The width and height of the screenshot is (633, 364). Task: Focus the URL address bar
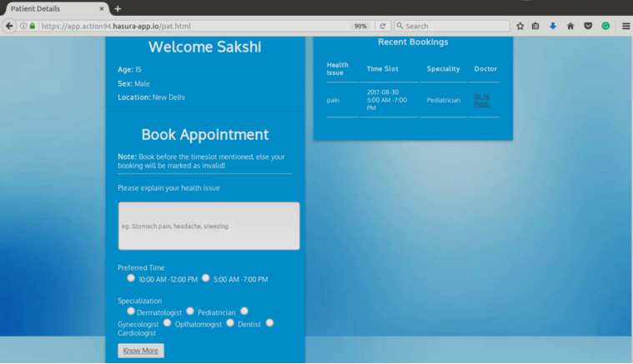click(x=193, y=26)
